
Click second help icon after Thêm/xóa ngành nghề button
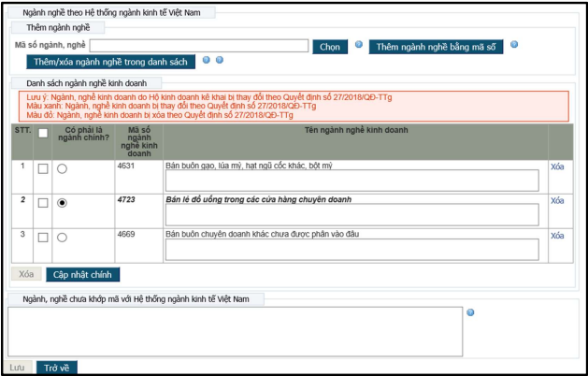click(x=220, y=61)
